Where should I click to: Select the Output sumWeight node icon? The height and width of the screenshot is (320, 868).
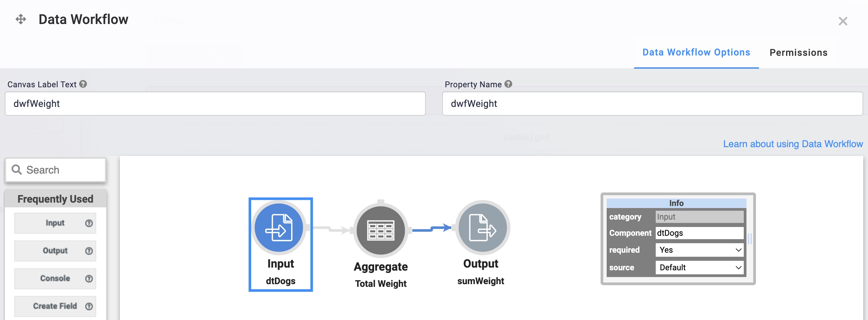click(x=482, y=228)
